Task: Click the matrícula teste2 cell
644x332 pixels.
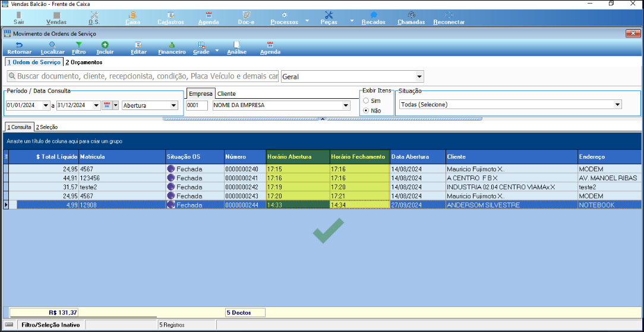Action: [122, 187]
